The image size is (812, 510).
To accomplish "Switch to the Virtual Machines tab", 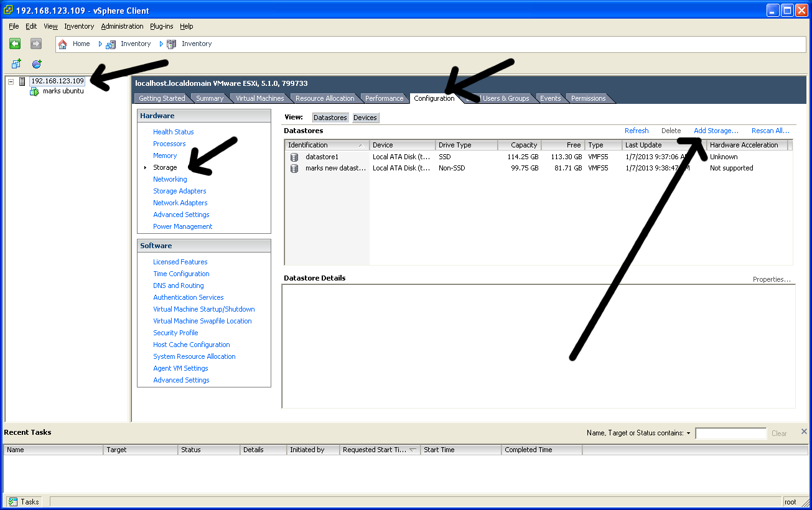I will (259, 98).
